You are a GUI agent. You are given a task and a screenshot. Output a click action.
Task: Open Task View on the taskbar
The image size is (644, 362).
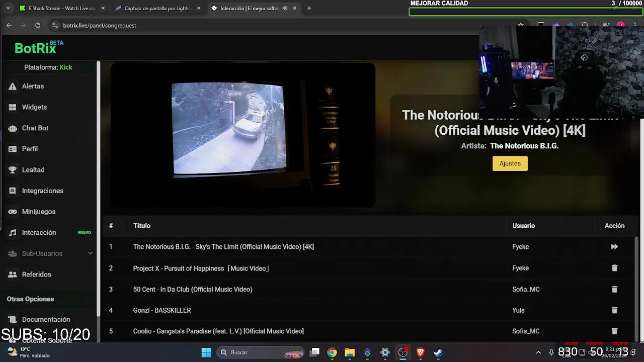point(314,352)
